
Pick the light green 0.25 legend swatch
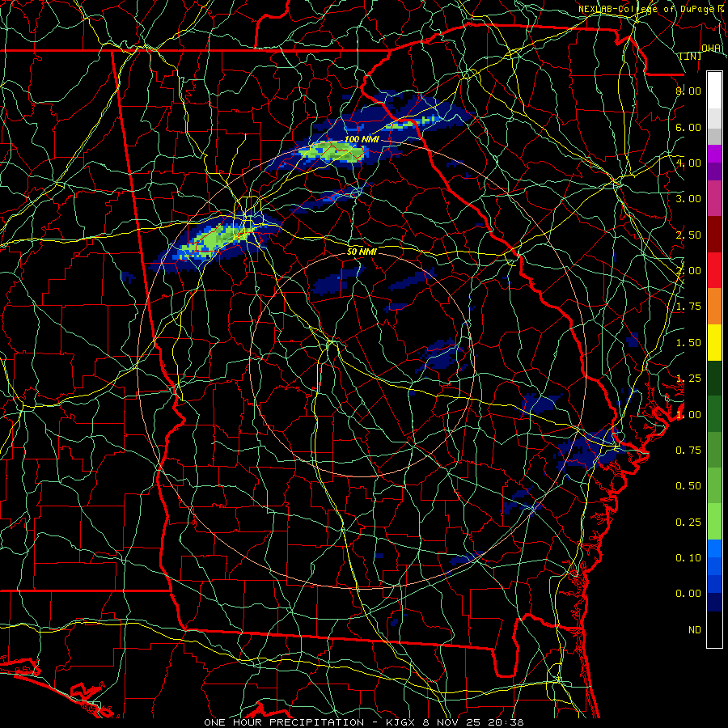click(x=714, y=522)
